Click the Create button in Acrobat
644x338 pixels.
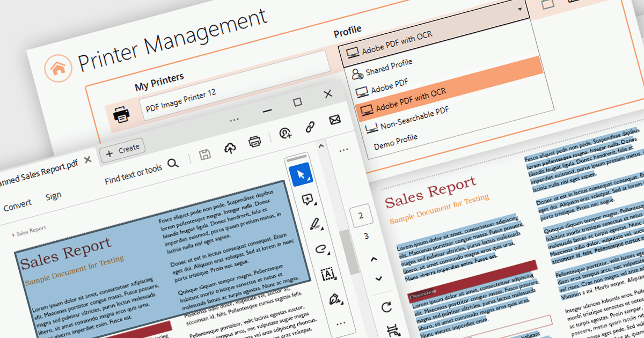tap(122, 150)
